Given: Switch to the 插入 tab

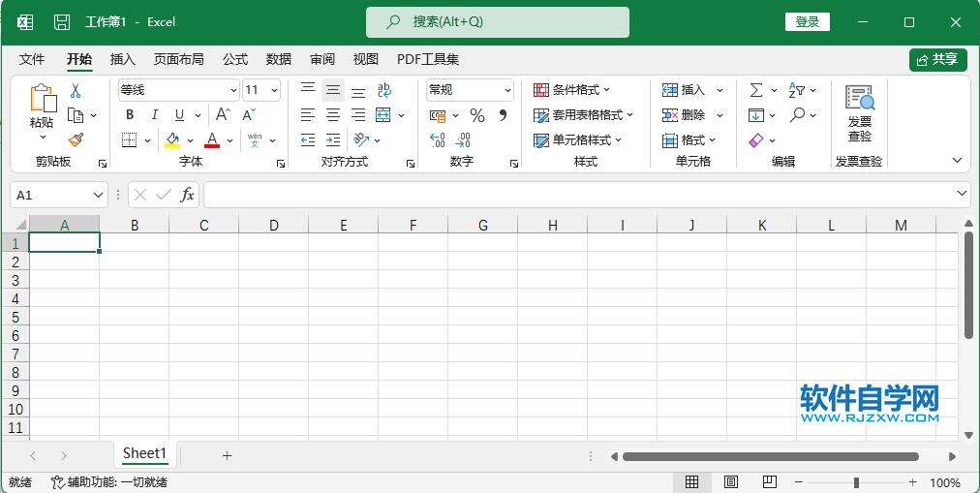Looking at the screenshot, I should (x=122, y=59).
